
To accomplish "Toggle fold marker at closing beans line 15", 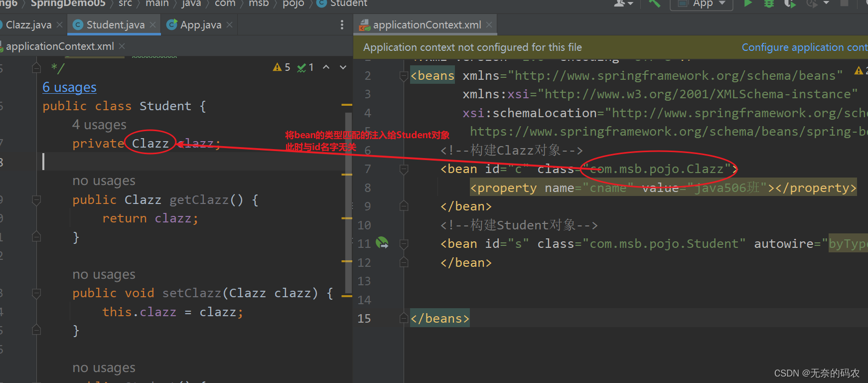I will pyautogui.click(x=404, y=318).
